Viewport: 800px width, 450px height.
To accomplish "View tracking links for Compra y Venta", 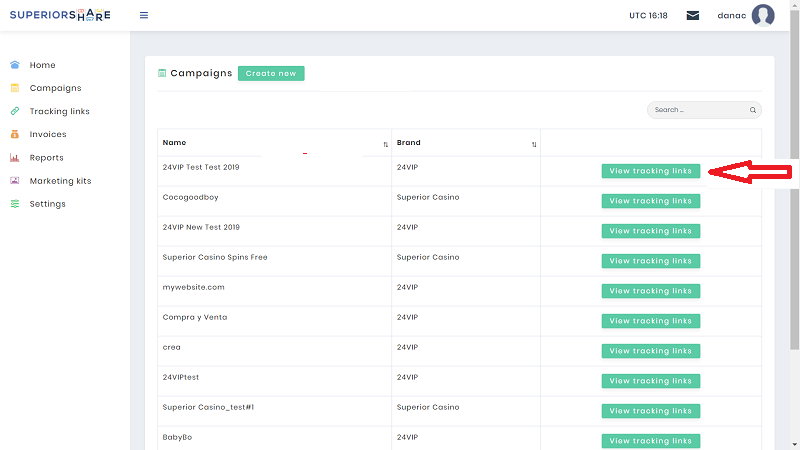I will click(651, 321).
